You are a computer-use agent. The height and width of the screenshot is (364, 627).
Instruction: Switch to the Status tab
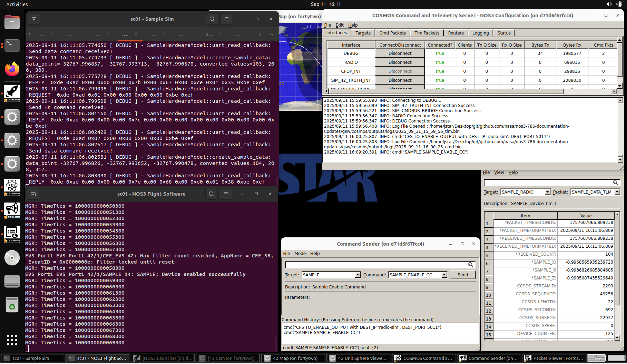[504, 33]
